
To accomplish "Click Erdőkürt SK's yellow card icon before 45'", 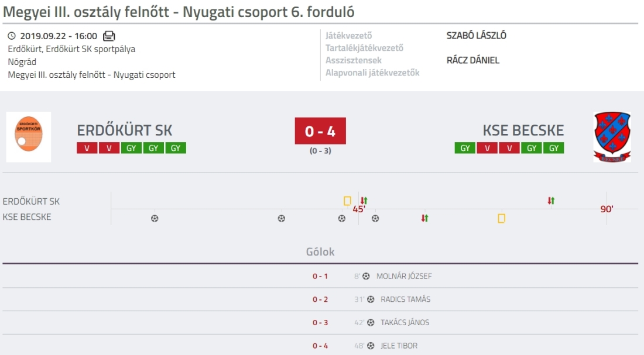I will click(347, 201).
